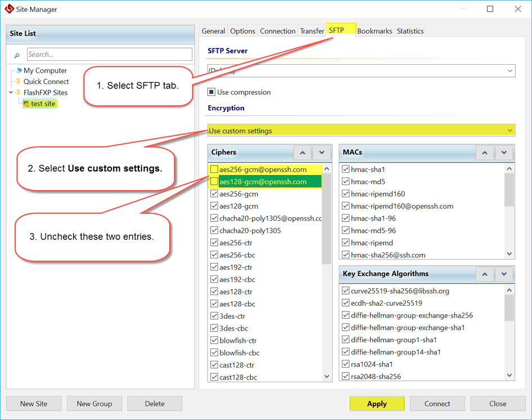
Task: Click the Key Exchange list scrollbar thumb
Action: (509, 308)
